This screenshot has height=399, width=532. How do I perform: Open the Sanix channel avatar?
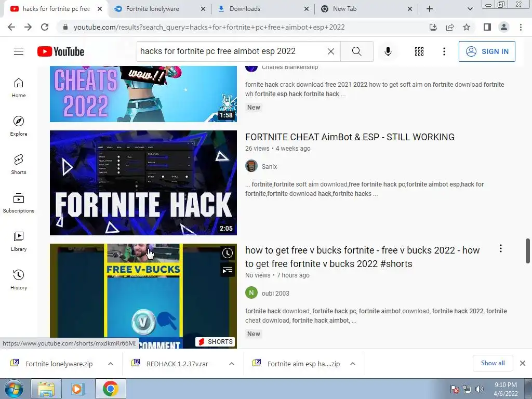[251, 166]
